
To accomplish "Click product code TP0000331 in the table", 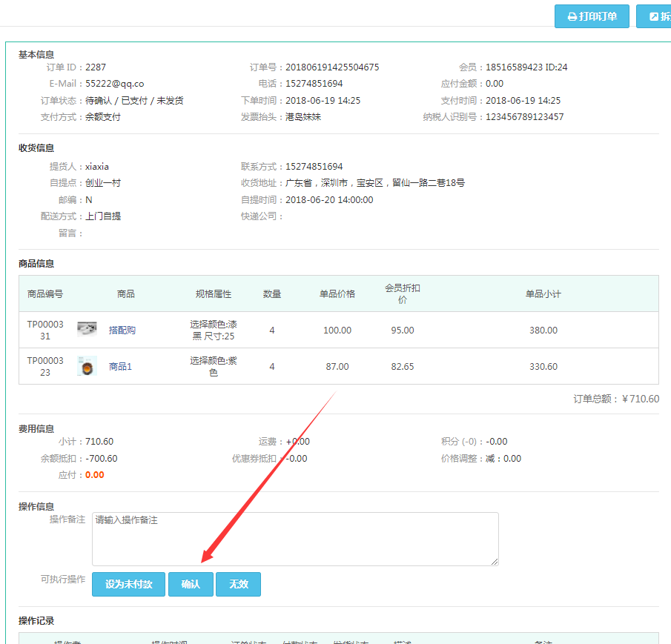I will [45, 330].
